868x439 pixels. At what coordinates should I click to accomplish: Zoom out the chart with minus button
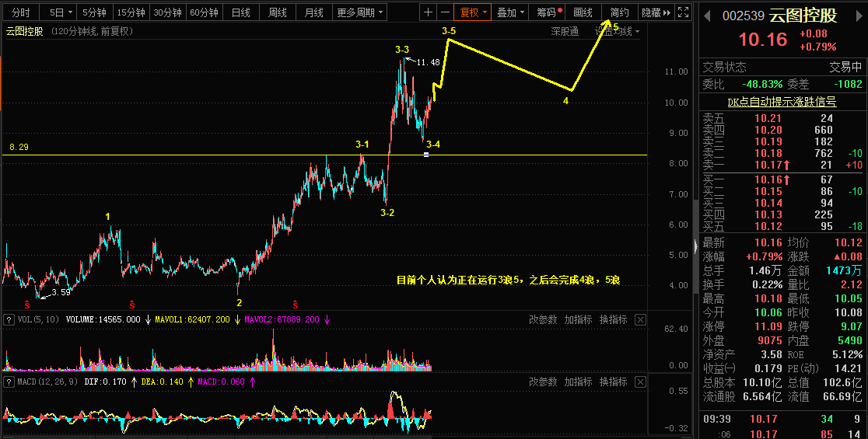click(445, 12)
